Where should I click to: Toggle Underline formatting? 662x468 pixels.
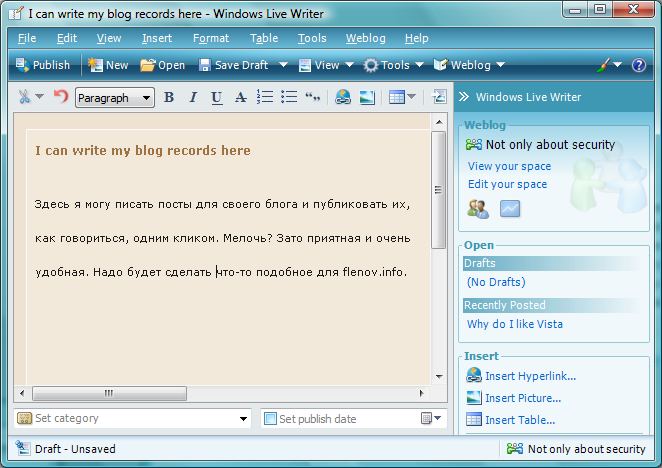click(x=217, y=98)
